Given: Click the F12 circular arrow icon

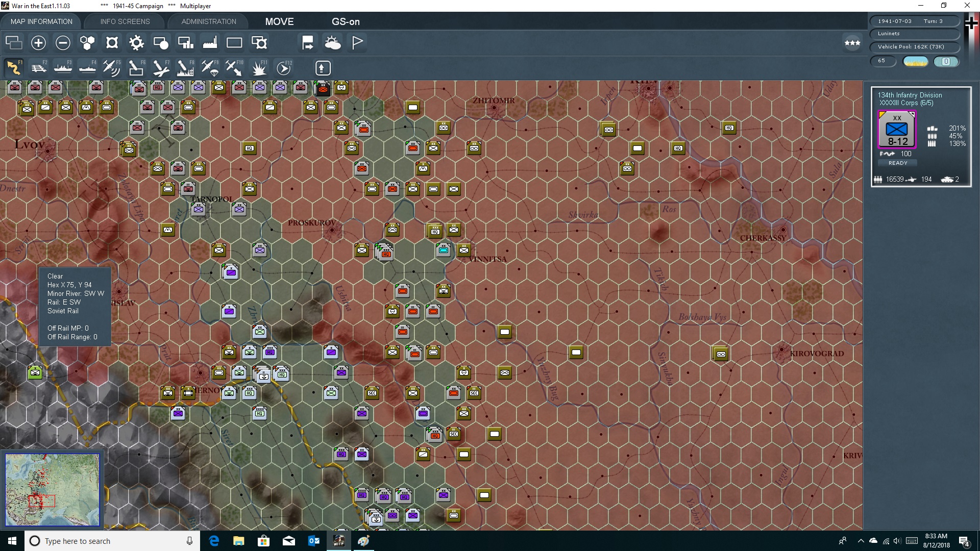Looking at the screenshot, I should pos(284,68).
